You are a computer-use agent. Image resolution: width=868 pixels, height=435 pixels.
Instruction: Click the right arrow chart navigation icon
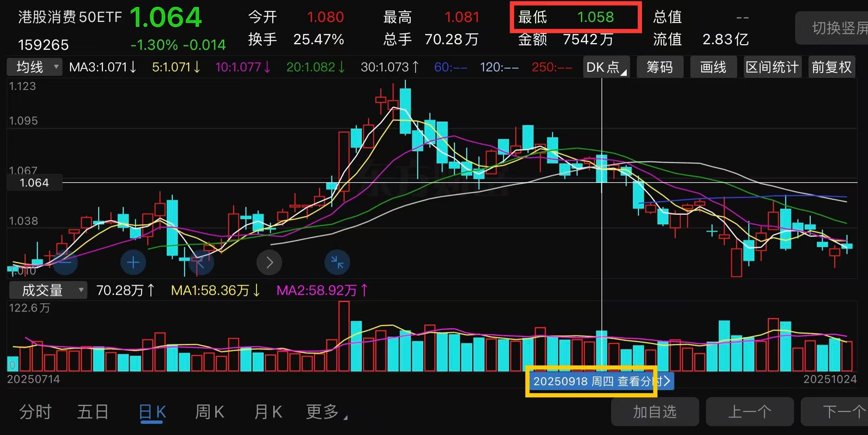269,262
